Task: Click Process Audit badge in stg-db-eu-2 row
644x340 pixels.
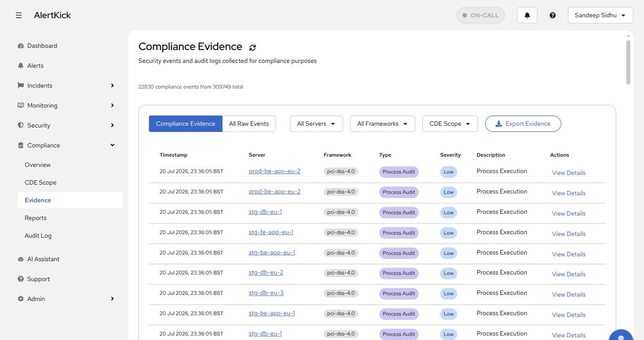Action: click(399, 273)
